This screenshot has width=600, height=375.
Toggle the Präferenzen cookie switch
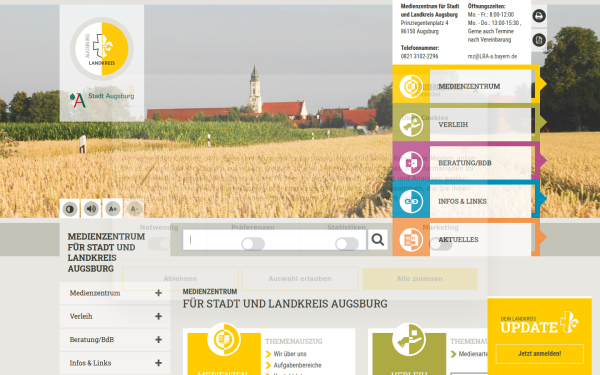click(x=253, y=244)
